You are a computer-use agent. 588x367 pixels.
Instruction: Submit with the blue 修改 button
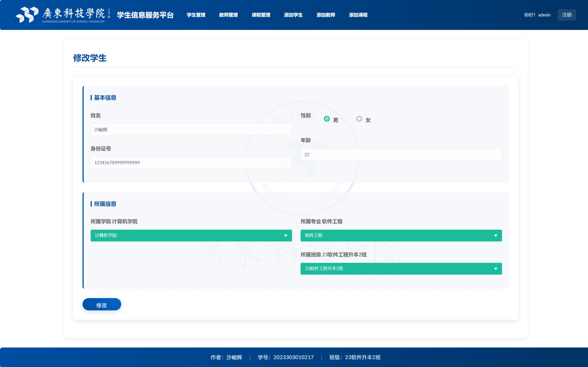pos(102,304)
